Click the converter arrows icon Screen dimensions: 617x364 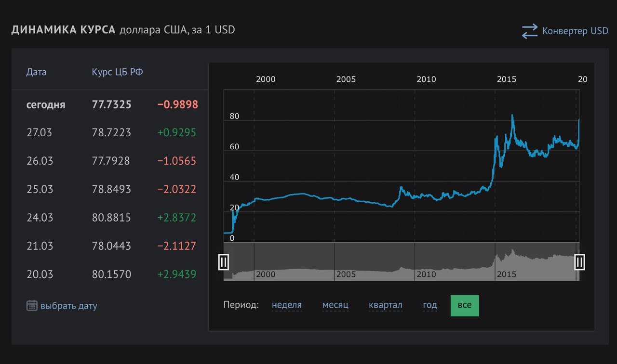pos(530,31)
